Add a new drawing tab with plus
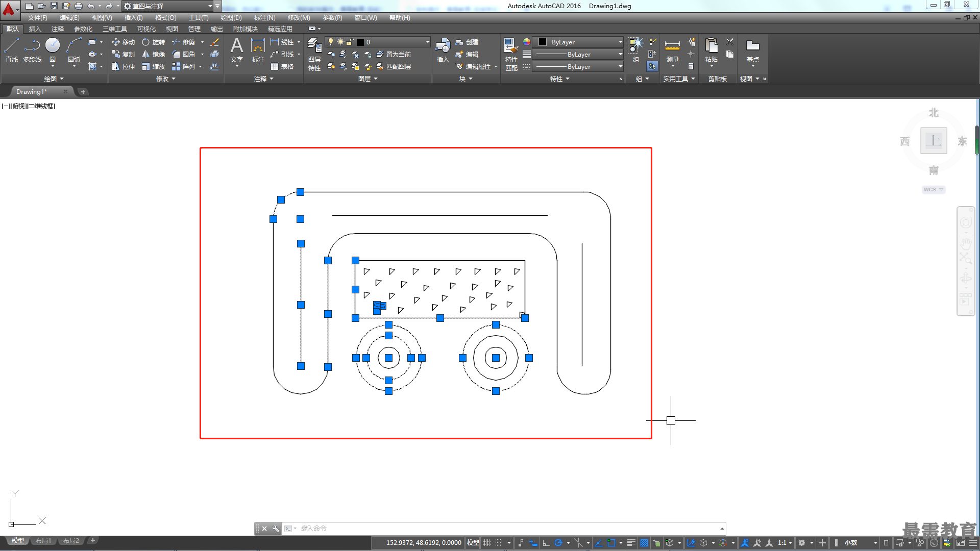The image size is (980, 551). (x=83, y=91)
